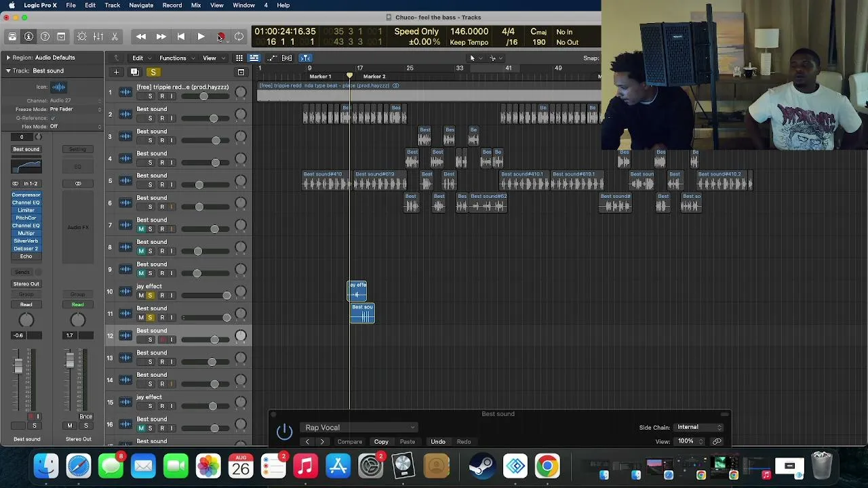Open the Rap Vocal preset dropdown
Image resolution: width=868 pixels, height=488 pixels.
point(359,428)
